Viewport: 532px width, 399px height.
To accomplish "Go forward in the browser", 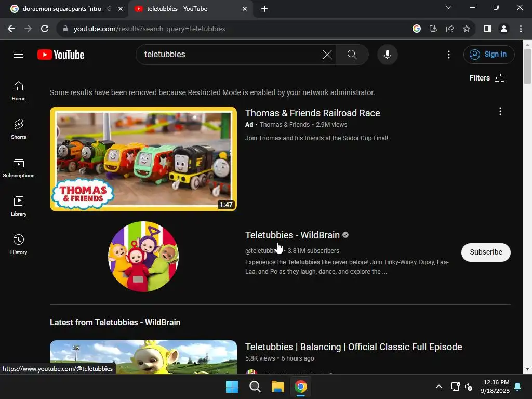I will point(28,29).
